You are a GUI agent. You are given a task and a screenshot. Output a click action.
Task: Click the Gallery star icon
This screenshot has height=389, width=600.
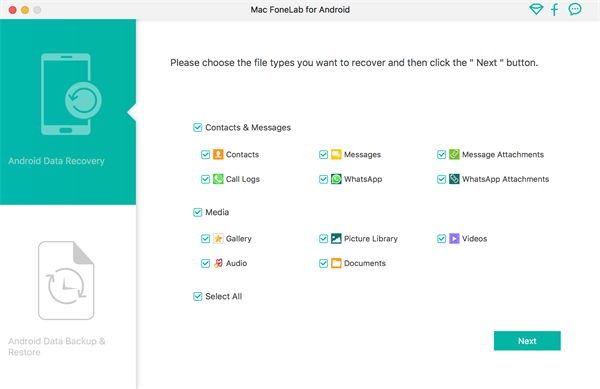(x=218, y=239)
